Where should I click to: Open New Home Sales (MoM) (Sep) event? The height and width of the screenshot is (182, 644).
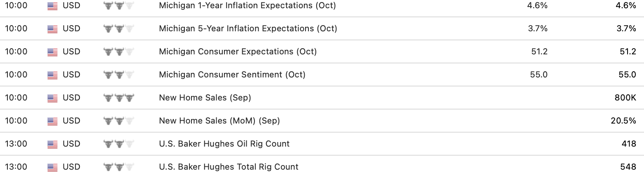[x=219, y=121]
